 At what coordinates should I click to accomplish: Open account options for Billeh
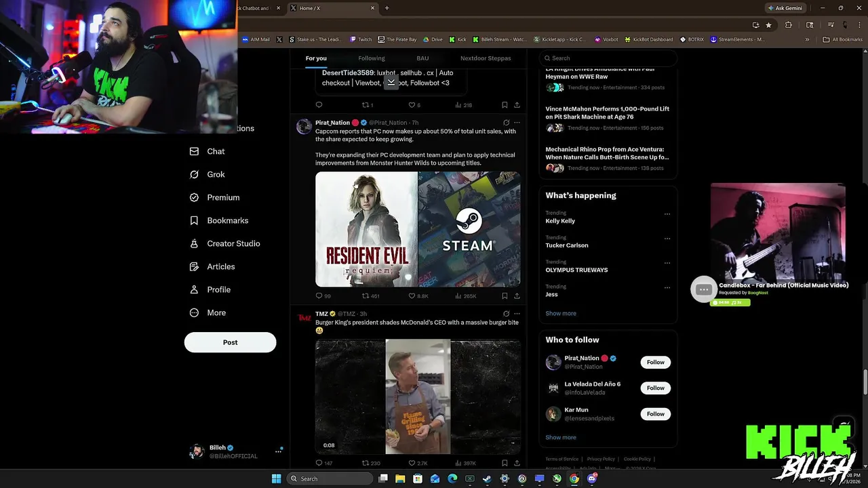278,451
